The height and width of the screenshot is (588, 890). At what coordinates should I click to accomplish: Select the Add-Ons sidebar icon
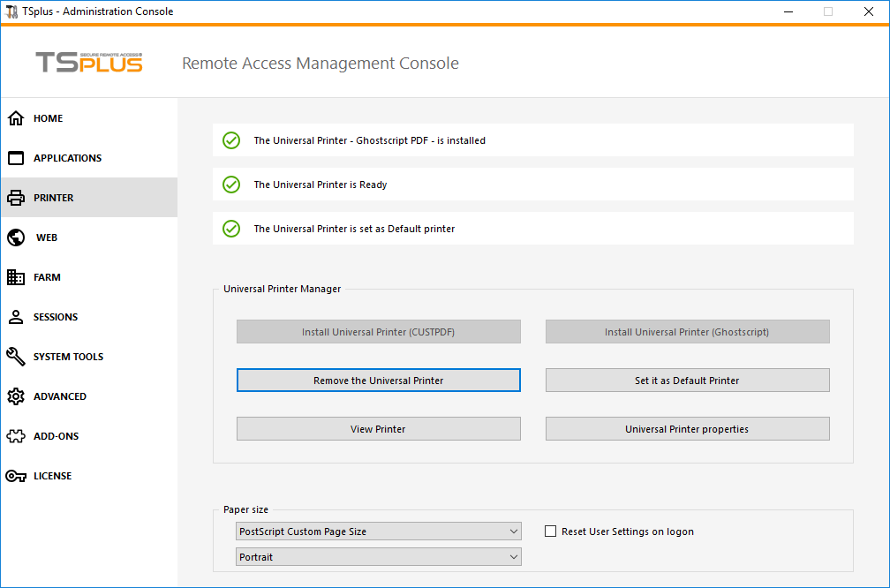pos(15,435)
